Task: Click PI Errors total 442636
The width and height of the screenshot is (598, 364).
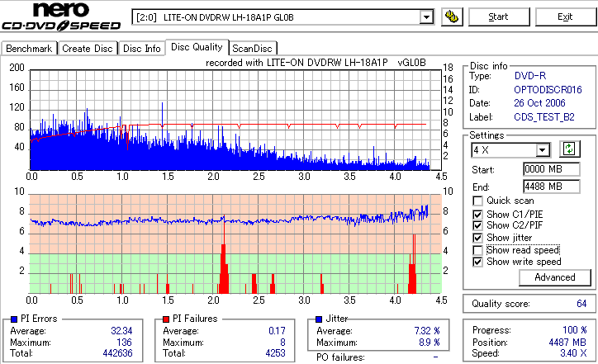Action: [x=117, y=353]
